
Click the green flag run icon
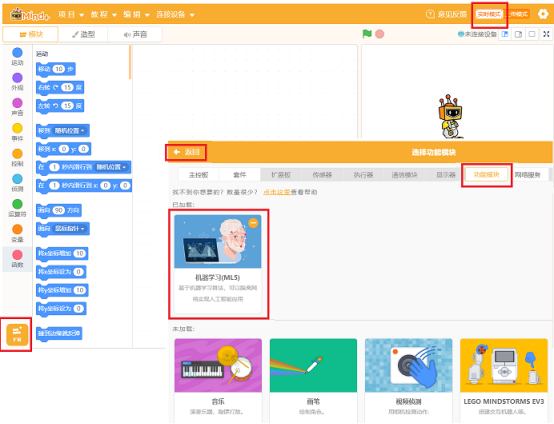tap(367, 34)
